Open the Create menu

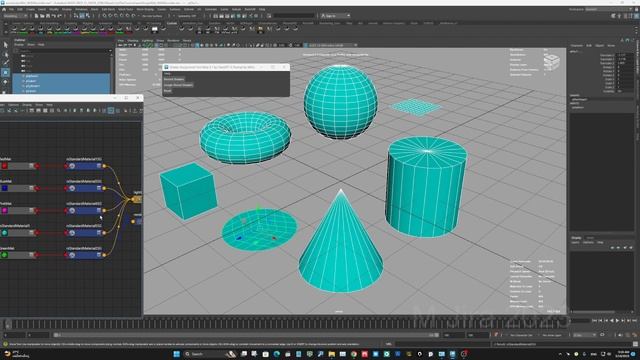pos(31,9)
